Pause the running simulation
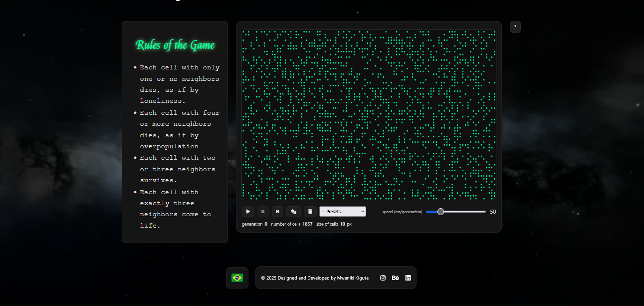Viewport: 644px width, 306px height. (x=263, y=212)
